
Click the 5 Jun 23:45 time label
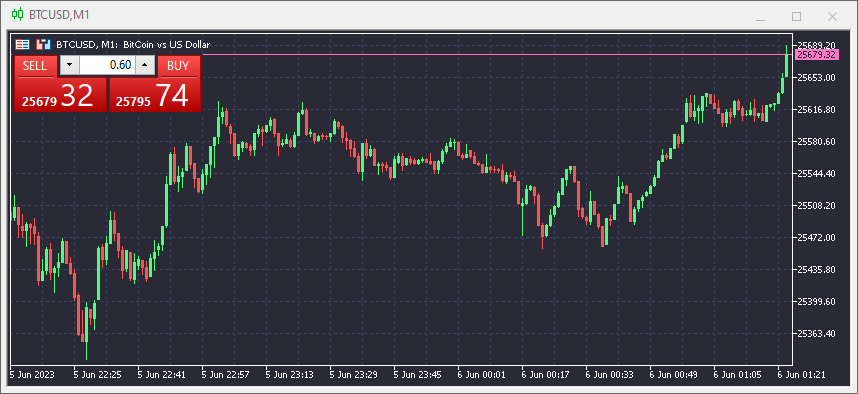[417, 374]
